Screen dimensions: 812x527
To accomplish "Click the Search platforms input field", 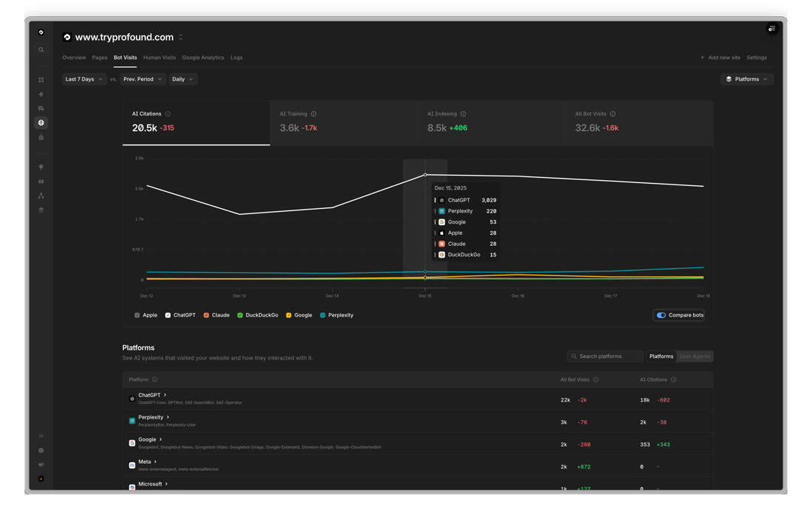I will pos(605,356).
